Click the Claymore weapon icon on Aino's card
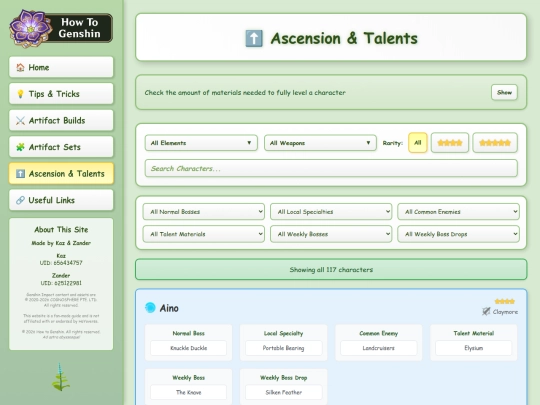Screen dimensions: 540x405 pos(486,311)
